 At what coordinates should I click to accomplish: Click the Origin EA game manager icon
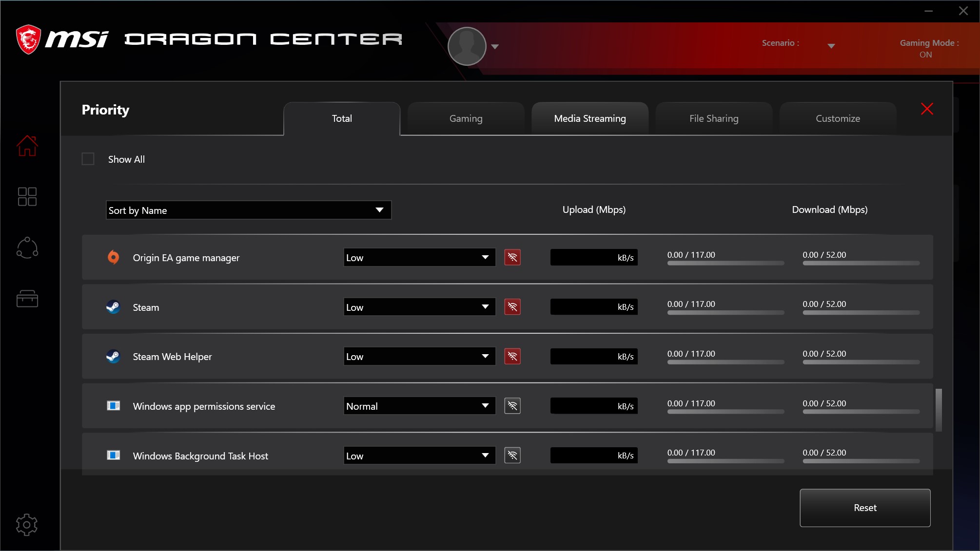pos(113,257)
